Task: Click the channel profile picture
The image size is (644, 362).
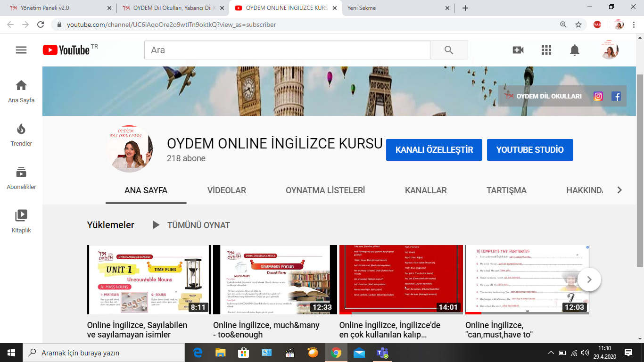Action: (130, 148)
